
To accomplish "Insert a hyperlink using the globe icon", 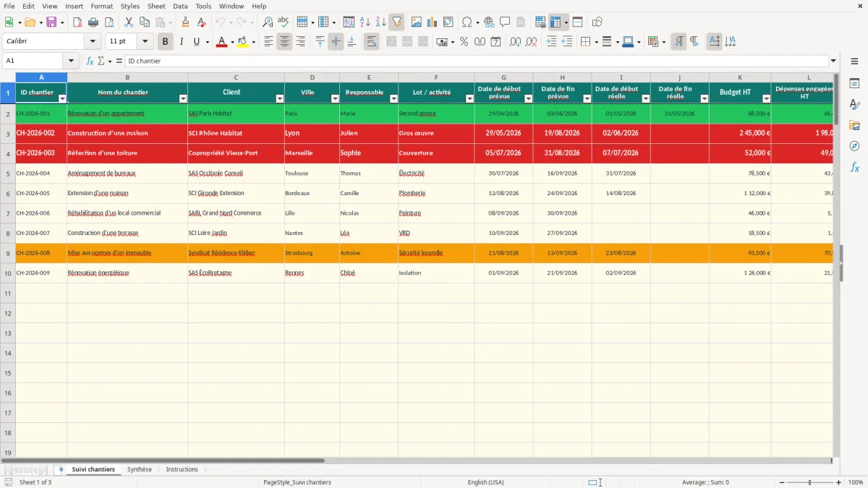I will pos(489,22).
